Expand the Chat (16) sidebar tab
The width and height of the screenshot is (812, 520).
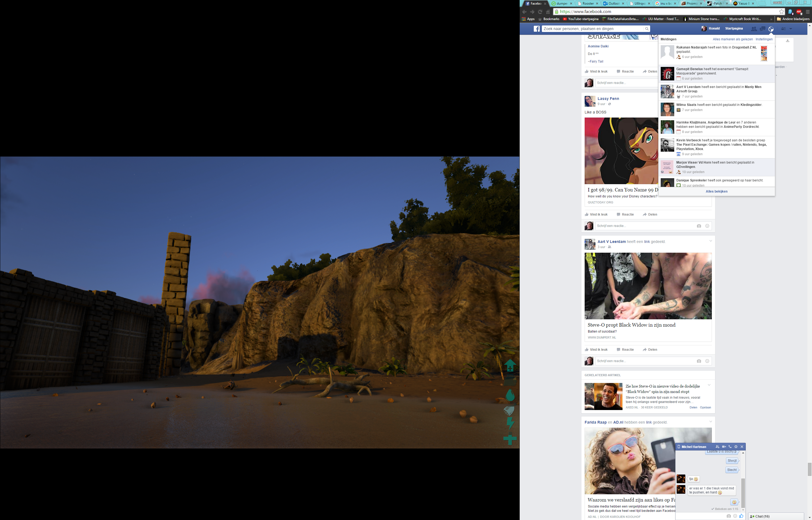[x=776, y=516]
